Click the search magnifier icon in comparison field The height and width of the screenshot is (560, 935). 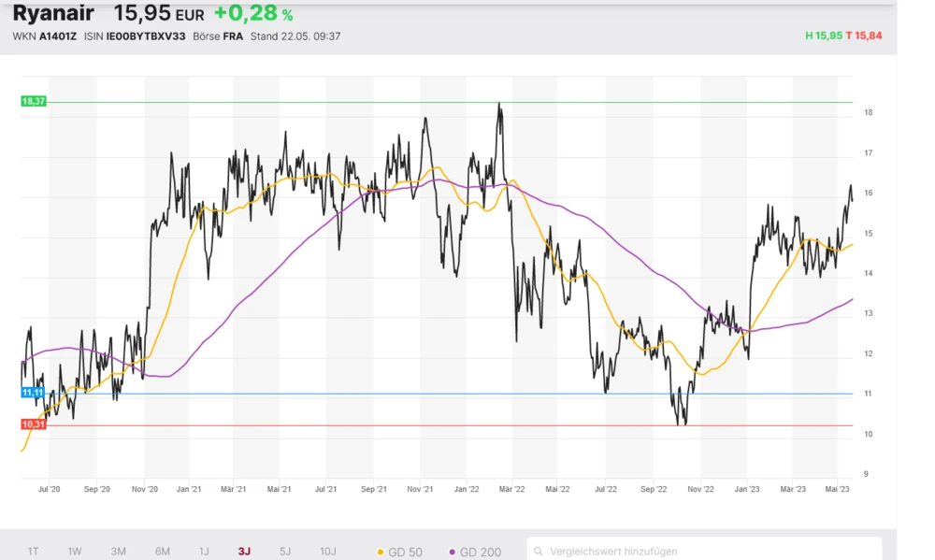pyautogui.click(x=539, y=552)
